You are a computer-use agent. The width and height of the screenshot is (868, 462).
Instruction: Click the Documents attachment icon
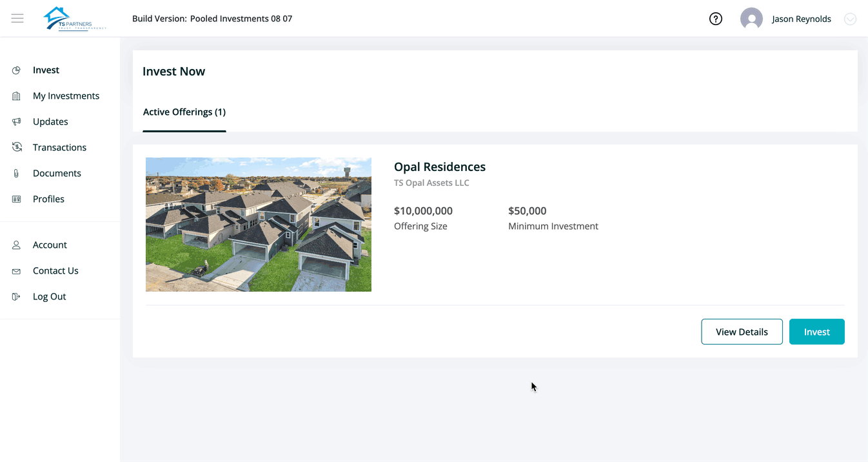[x=16, y=173]
